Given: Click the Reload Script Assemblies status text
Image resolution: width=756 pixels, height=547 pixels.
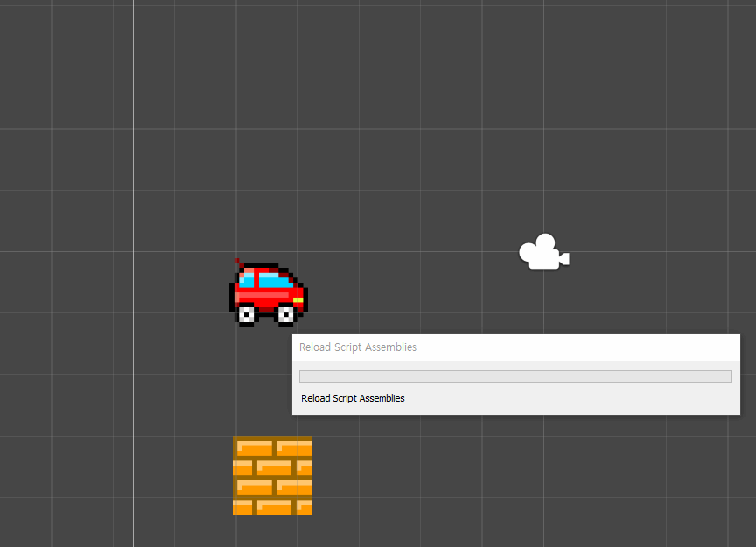Looking at the screenshot, I should click(x=353, y=398).
